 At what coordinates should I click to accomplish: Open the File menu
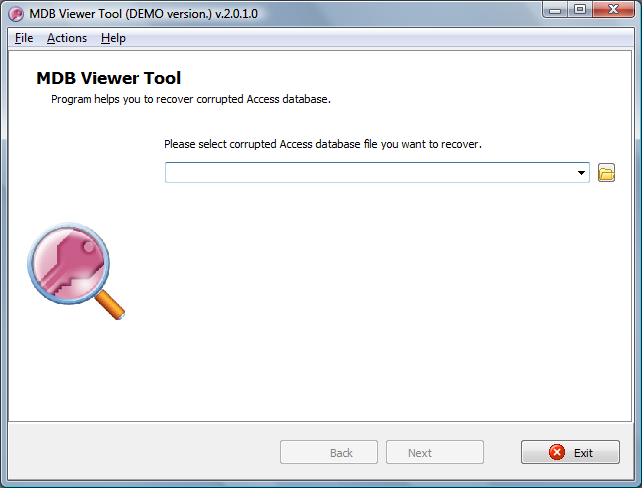pos(24,38)
